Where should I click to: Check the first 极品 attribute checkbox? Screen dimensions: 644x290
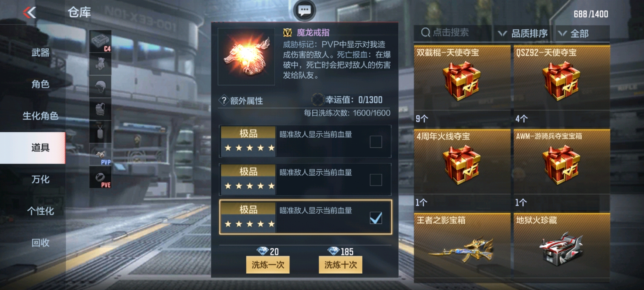point(376,142)
